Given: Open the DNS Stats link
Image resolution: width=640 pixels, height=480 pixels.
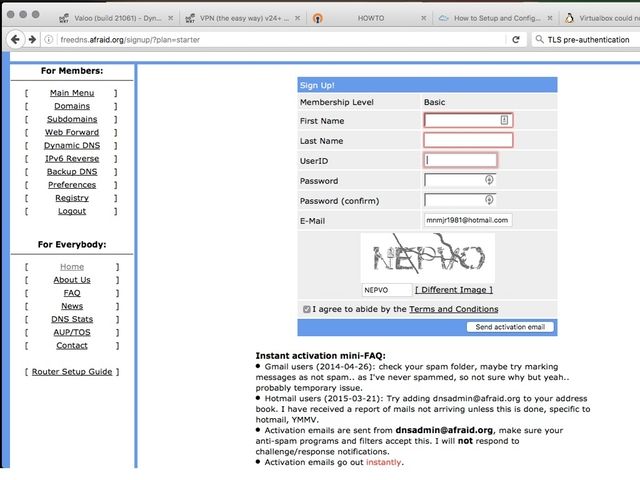Looking at the screenshot, I should click(72, 319).
